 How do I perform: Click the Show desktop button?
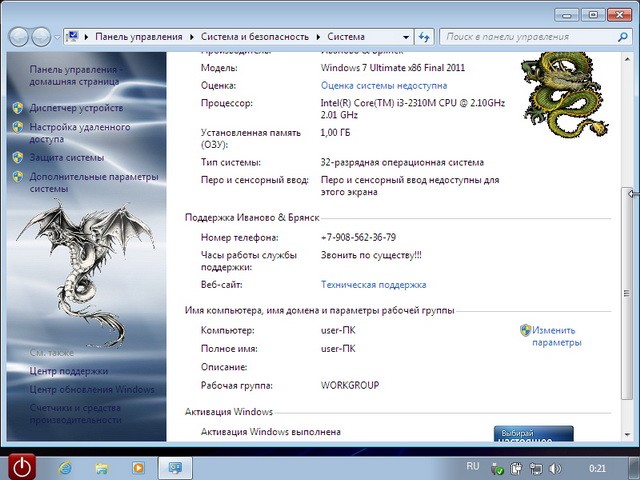pyautogui.click(x=633, y=469)
